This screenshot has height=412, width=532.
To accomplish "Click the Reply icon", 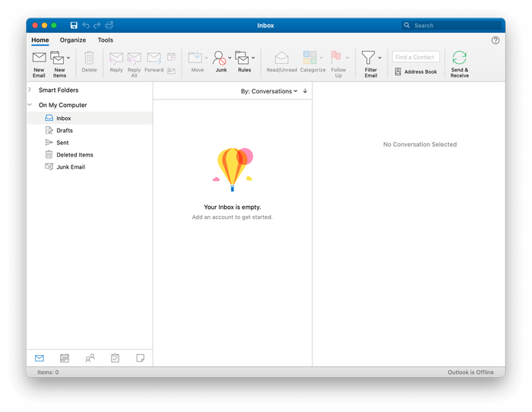I will coord(116,58).
